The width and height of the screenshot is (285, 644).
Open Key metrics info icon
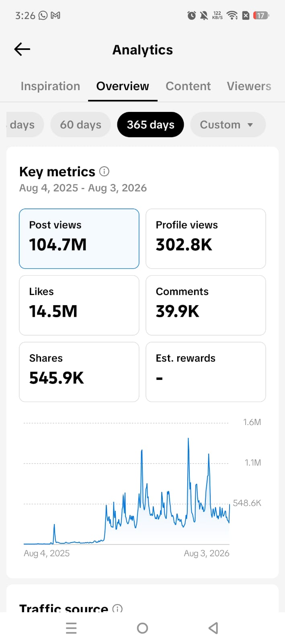(x=104, y=171)
